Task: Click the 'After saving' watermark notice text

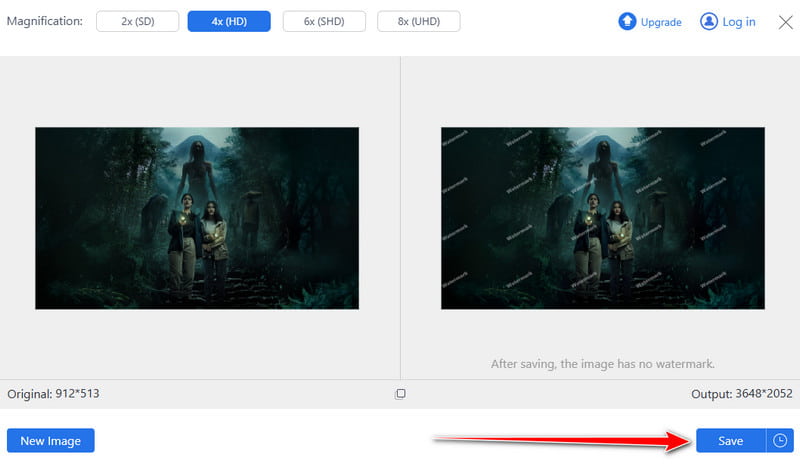Action: pyautogui.click(x=602, y=364)
